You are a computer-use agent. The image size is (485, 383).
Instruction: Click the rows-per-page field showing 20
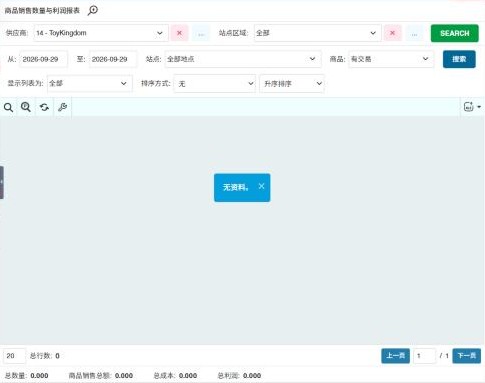click(x=14, y=356)
